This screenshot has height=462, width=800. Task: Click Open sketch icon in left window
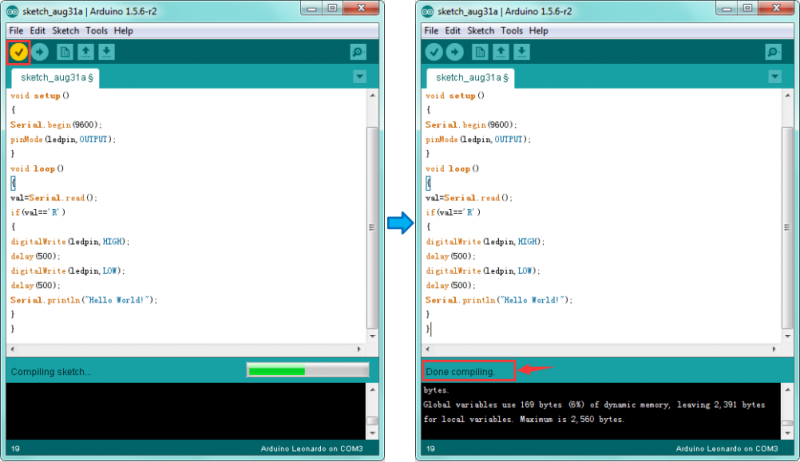click(86, 52)
